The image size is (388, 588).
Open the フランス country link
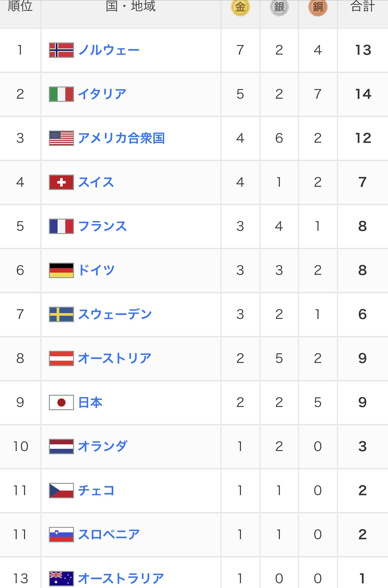(102, 226)
